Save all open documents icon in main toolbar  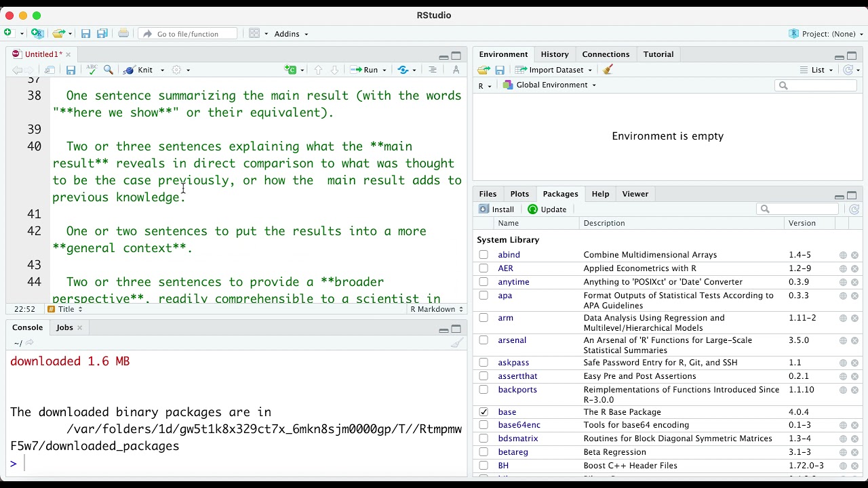[x=102, y=33]
